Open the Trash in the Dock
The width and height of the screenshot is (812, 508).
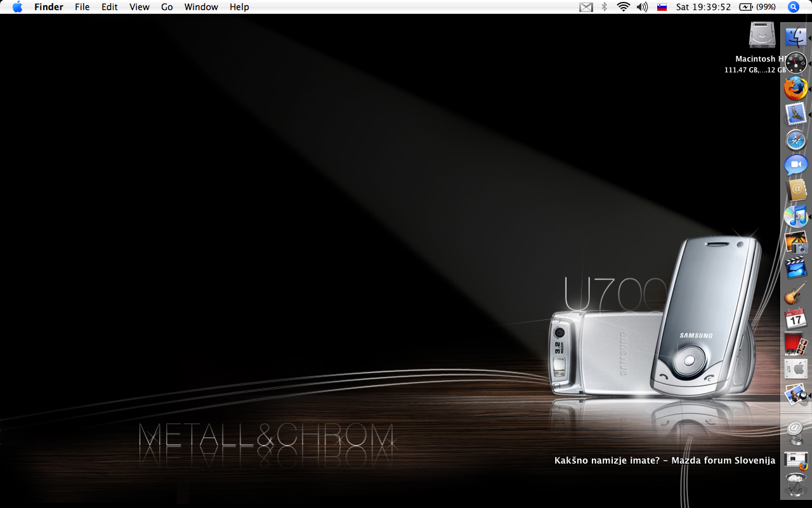tap(796, 485)
